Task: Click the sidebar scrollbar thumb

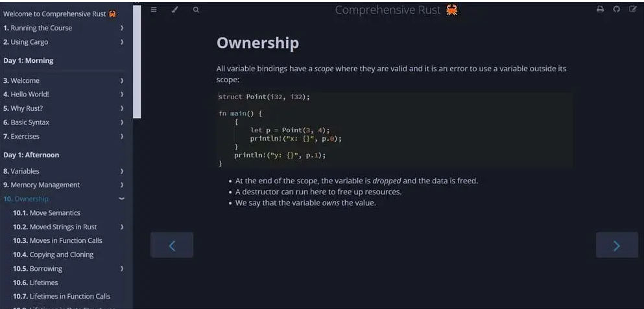Action: tap(137, 61)
